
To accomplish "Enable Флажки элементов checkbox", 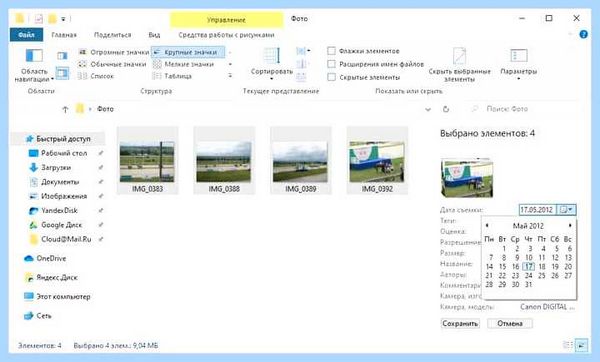I will 331,51.
